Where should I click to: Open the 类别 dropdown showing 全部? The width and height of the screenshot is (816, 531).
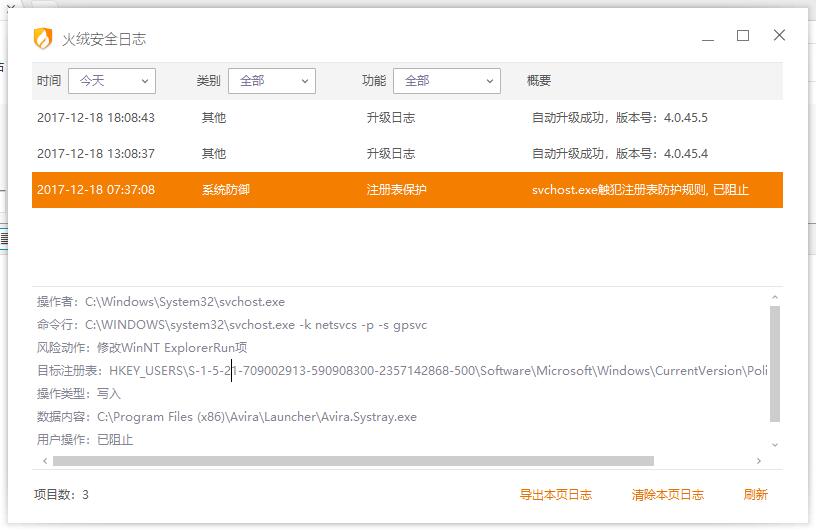point(272,81)
